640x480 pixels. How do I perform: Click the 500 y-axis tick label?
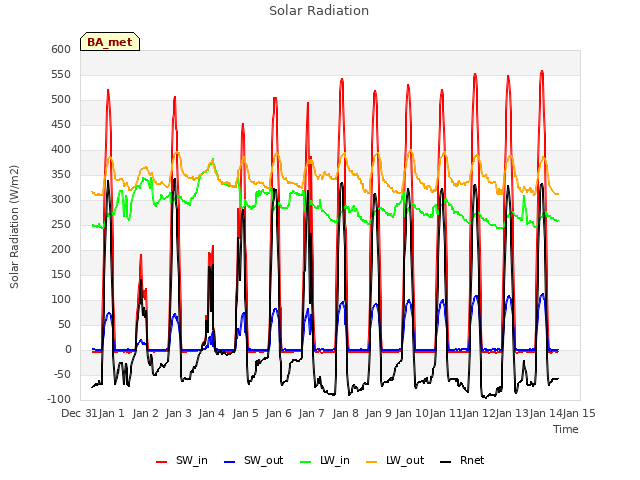coord(61,100)
